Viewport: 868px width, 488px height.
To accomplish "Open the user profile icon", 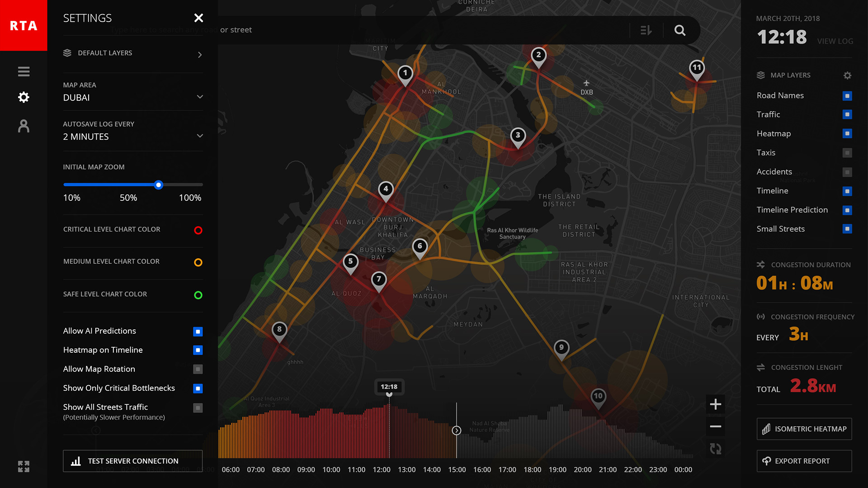I will (24, 126).
